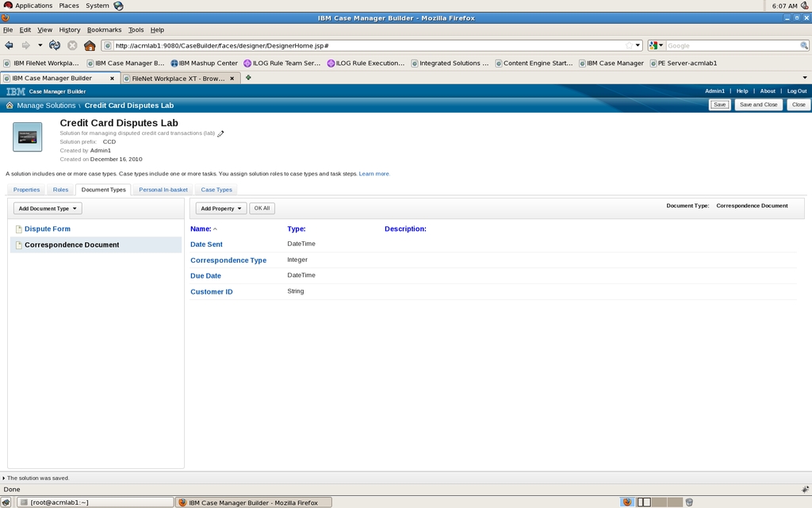812x508 pixels.
Task: Sort by the Name column header
Action: [201, 229]
